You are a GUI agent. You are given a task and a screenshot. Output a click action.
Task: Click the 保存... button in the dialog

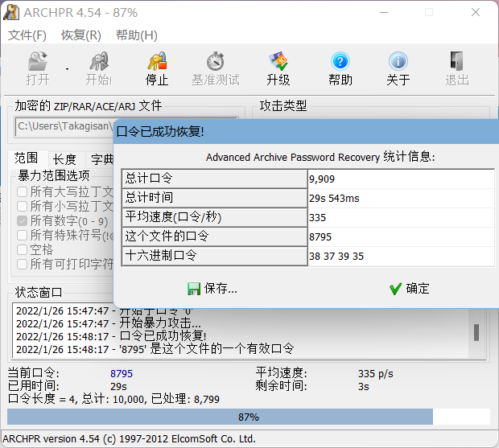pos(212,289)
